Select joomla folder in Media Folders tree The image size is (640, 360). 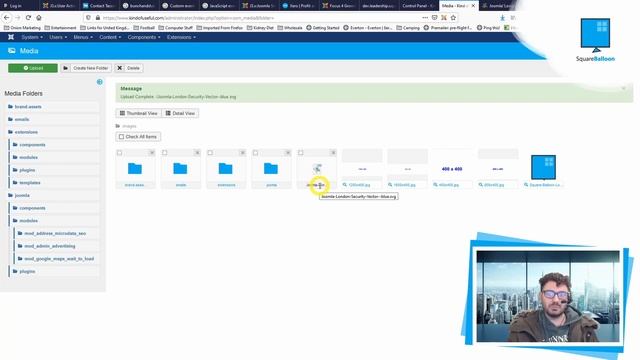tap(22, 195)
